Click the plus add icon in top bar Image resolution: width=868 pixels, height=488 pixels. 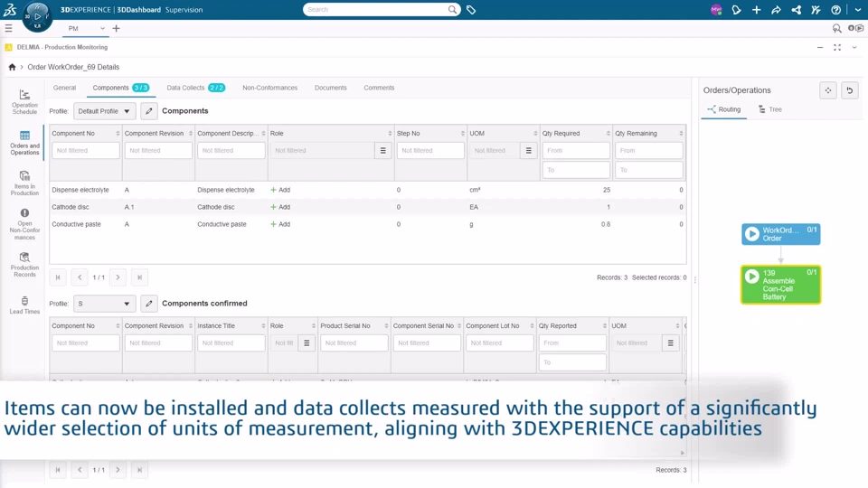coord(756,10)
